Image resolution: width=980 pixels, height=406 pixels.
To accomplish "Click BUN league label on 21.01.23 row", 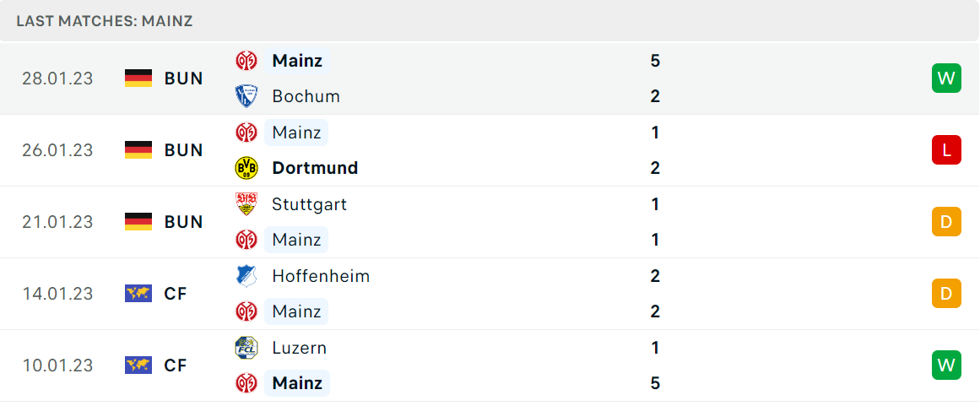I will coord(184,222).
